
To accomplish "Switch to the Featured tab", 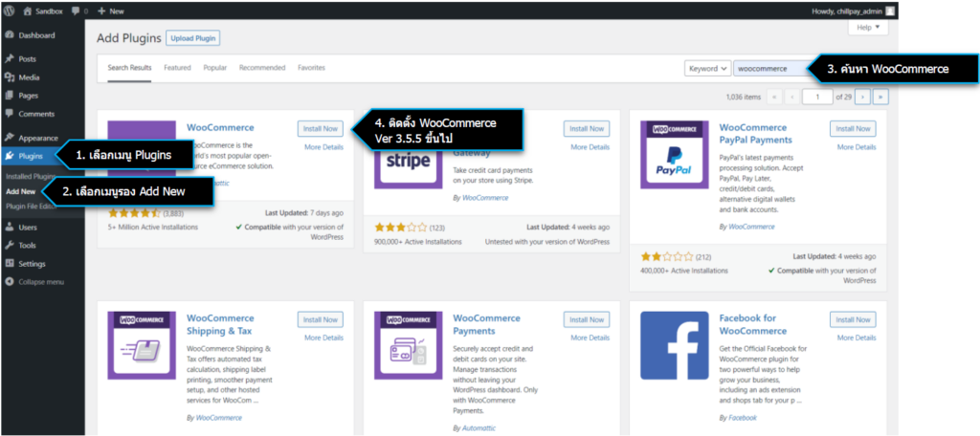I will coord(177,68).
